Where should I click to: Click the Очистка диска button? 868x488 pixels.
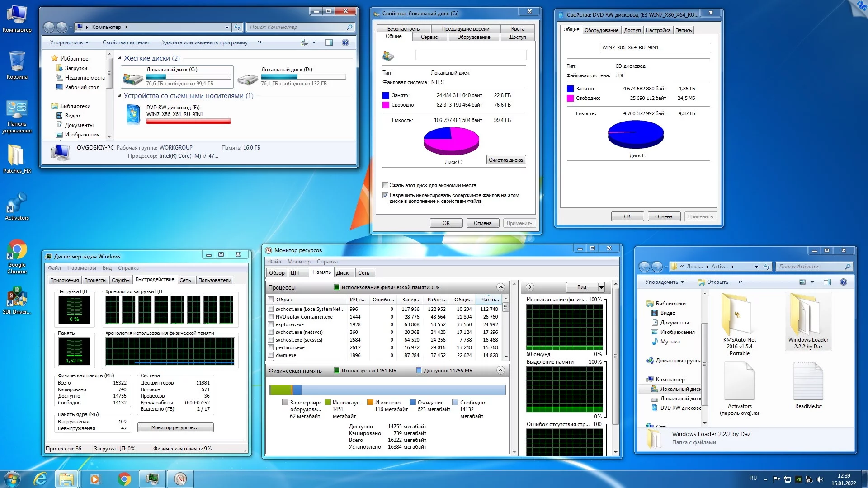coord(505,160)
